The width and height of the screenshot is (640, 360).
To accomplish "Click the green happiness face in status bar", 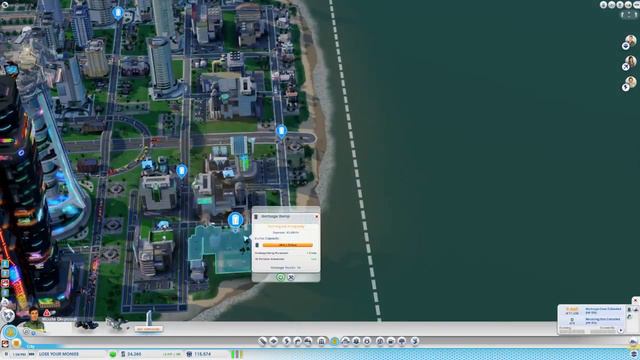I will click(x=113, y=354).
